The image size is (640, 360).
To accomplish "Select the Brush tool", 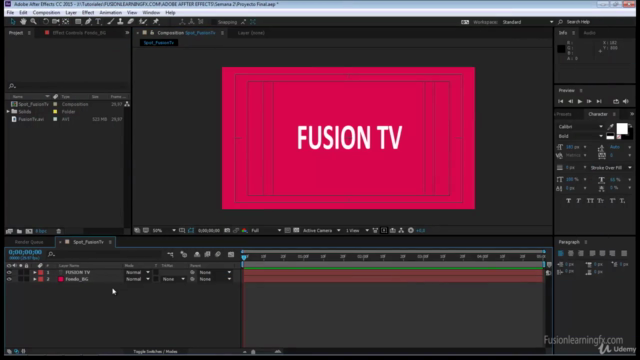I will 110,22.
